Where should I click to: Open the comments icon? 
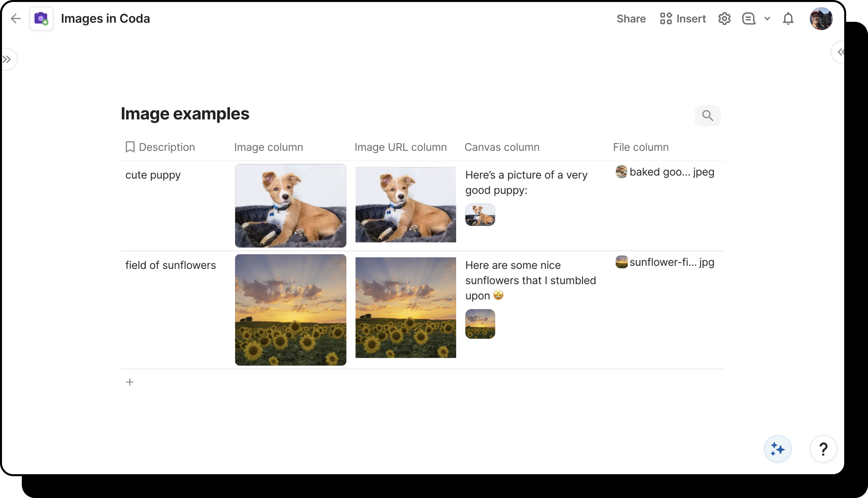tap(748, 19)
